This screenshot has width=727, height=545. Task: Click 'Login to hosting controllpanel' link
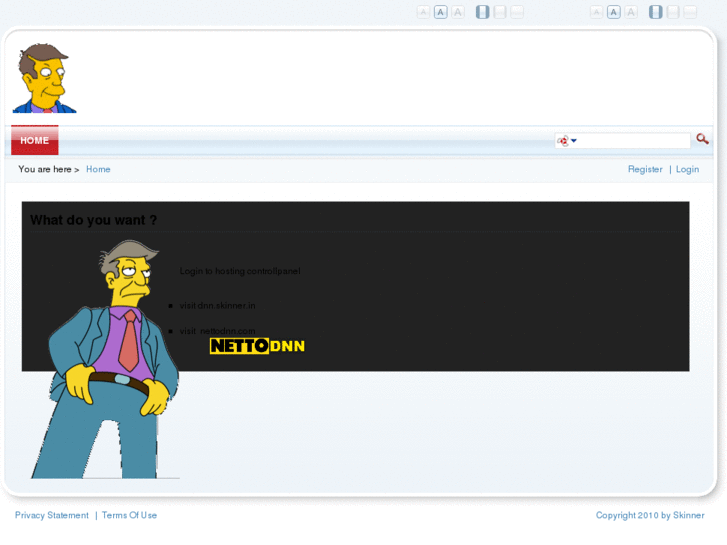tap(240, 271)
